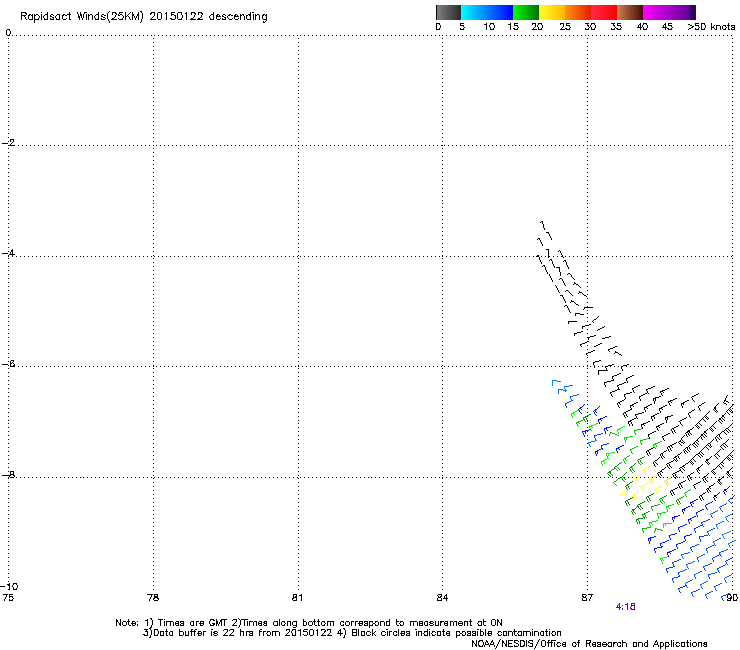The width and height of the screenshot is (740, 650).
Task: Click the 'NOAA/NESDIS/Office of Research and Applications' credit
Action: click(589, 644)
